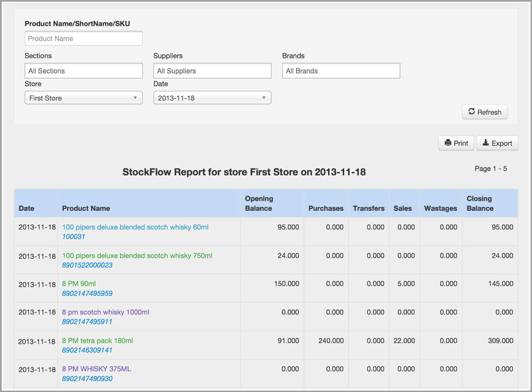Open the All Brands selector
This screenshot has height=392, width=532.
(341, 71)
